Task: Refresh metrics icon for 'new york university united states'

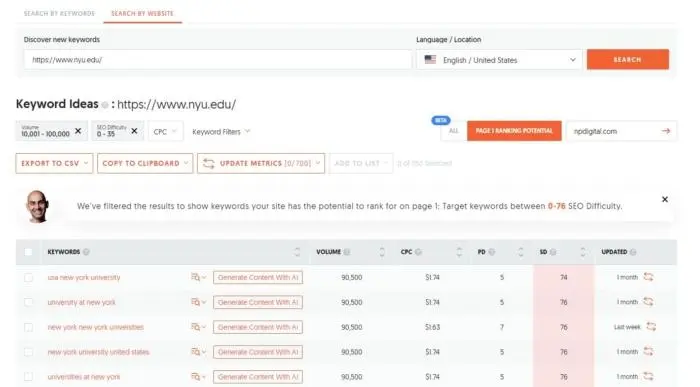Action: click(x=648, y=352)
